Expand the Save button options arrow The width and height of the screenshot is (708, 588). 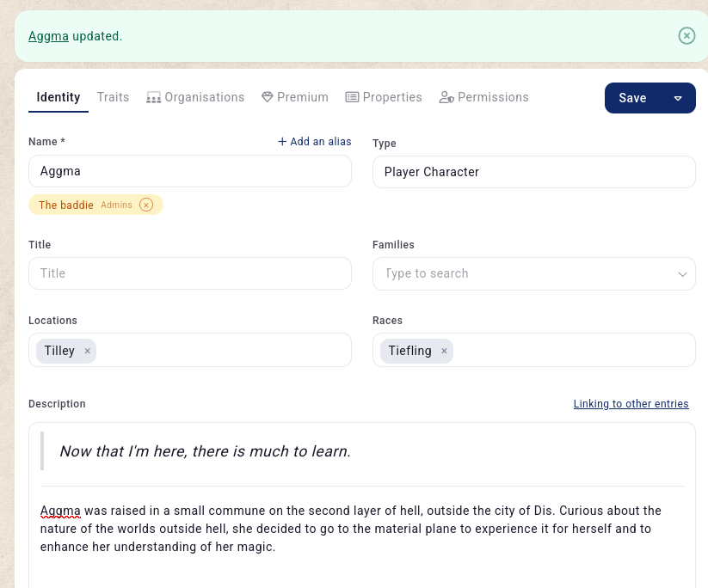point(677,97)
